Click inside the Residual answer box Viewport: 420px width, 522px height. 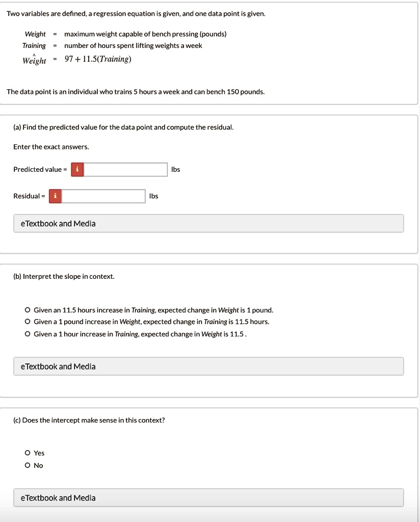pyautogui.click(x=103, y=196)
